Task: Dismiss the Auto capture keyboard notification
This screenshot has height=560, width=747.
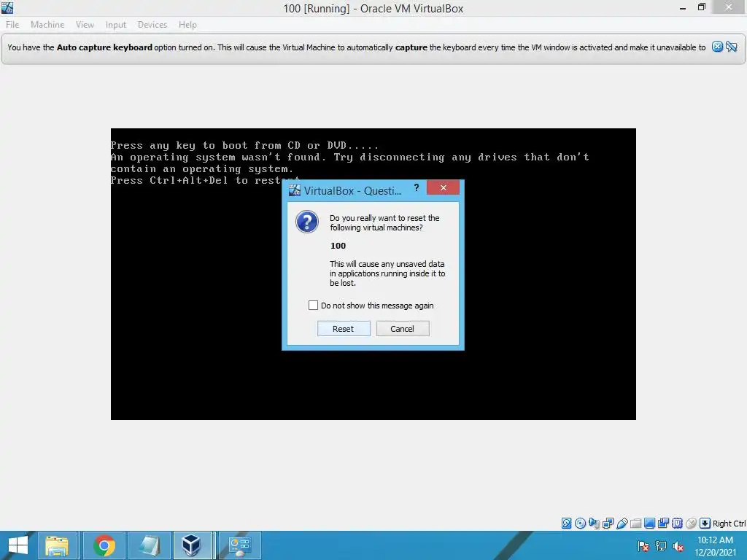Action: click(x=718, y=47)
